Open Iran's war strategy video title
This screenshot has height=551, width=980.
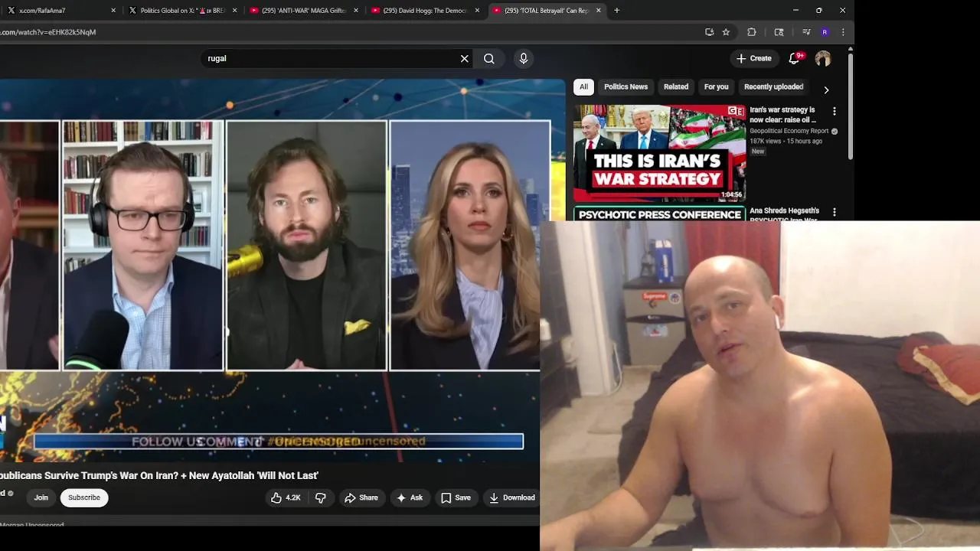click(783, 115)
